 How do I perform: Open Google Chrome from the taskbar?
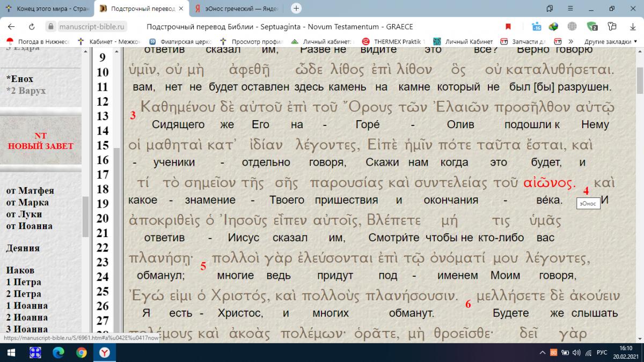(82, 352)
